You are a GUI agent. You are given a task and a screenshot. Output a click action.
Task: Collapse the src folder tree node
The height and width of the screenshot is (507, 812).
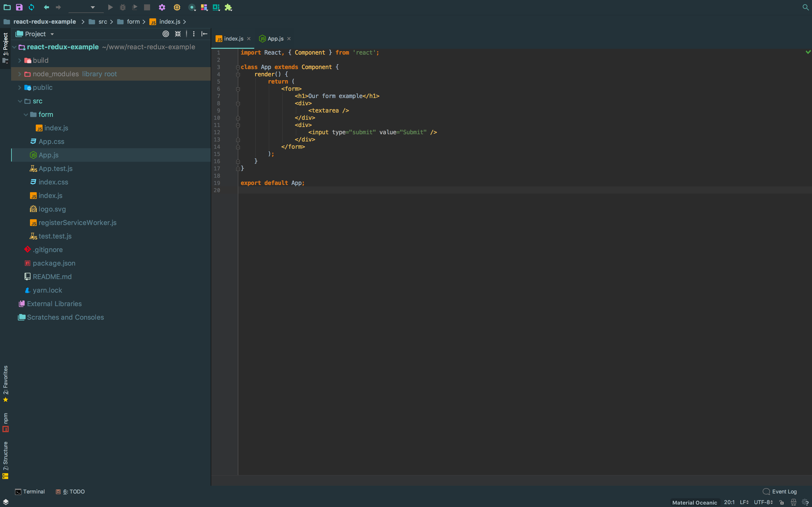20,101
